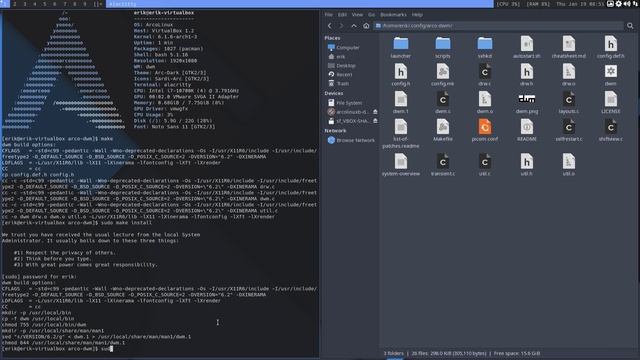This screenshot has width=640, height=360.
Task: Select dwm.o file
Action: coord(484,103)
